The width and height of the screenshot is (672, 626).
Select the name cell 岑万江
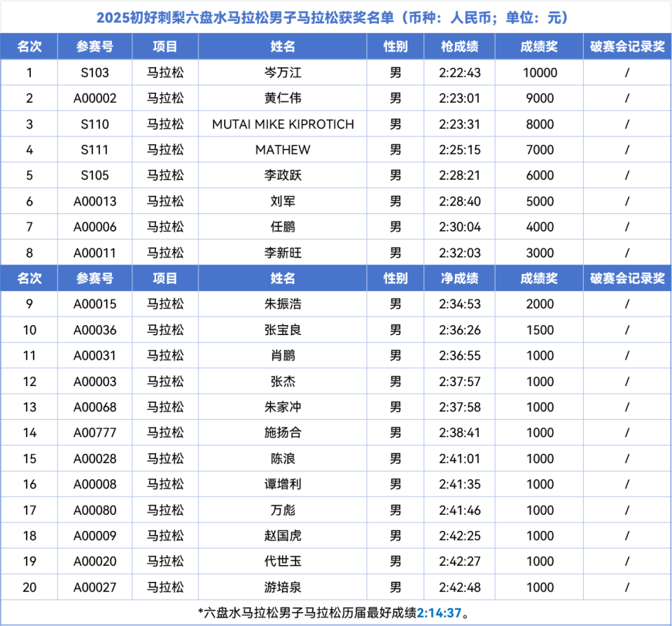coord(283,73)
